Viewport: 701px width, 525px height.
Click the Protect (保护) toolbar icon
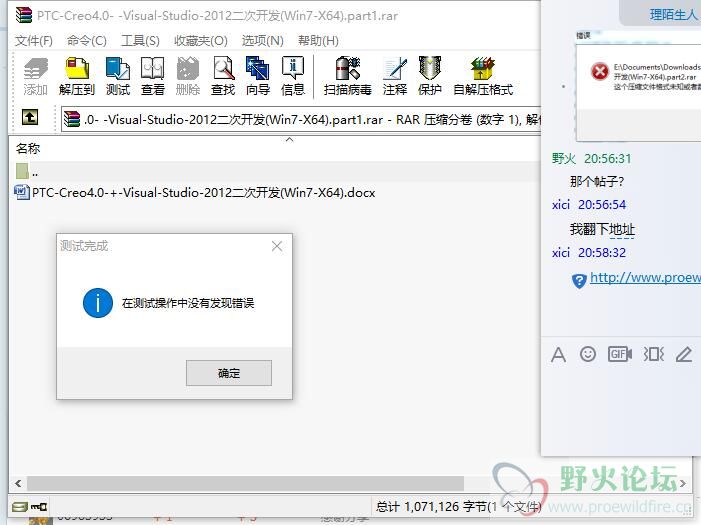(x=430, y=76)
